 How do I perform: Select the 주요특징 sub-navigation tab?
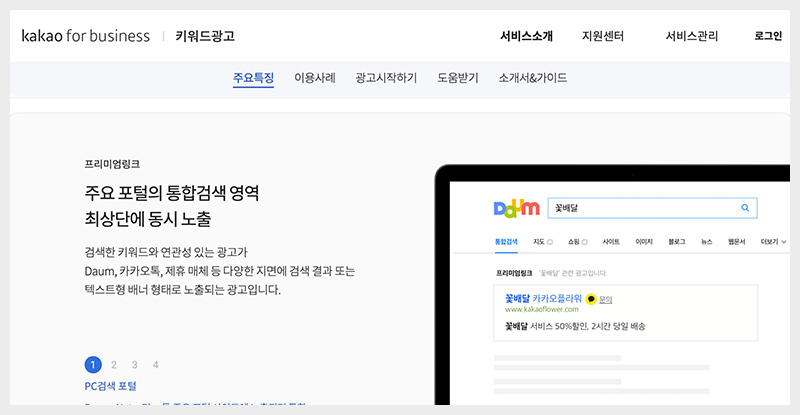pyautogui.click(x=253, y=77)
